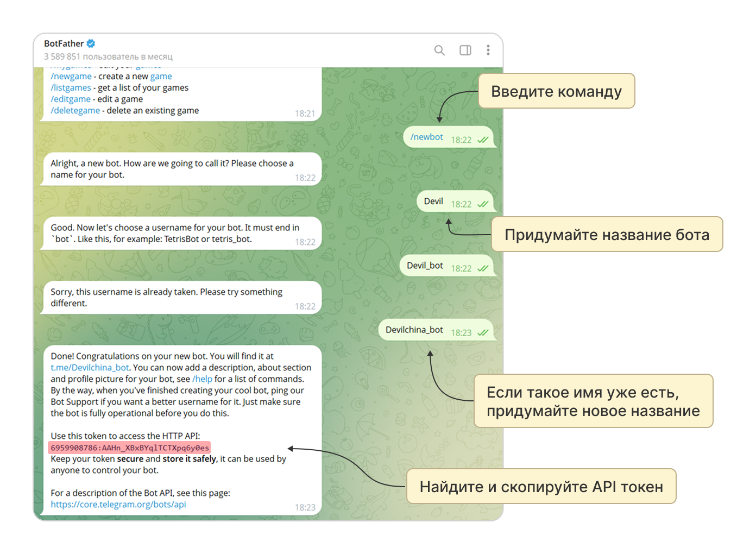Toggle the side panel icon
Screen dimensions: 756x554
pyautogui.click(x=465, y=51)
